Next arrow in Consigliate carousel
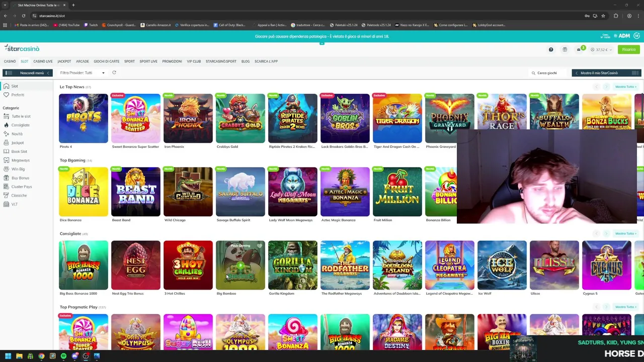Screen dimensions: 644x362 tap(606, 234)
